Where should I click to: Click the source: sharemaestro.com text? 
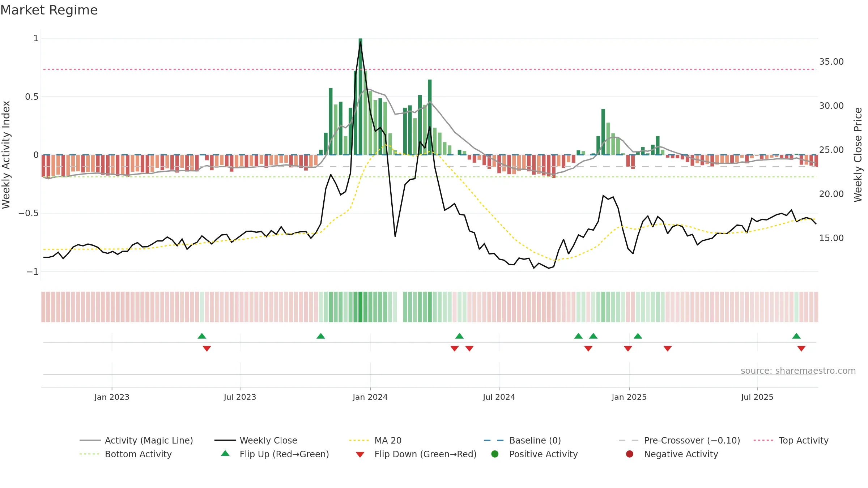point(798,371)
